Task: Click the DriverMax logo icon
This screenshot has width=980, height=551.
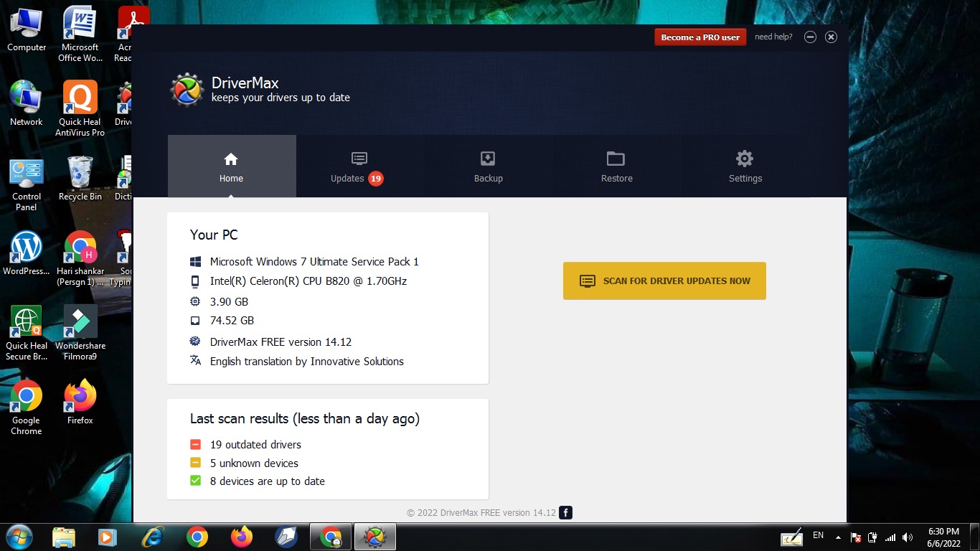Action: coord(187,90)
